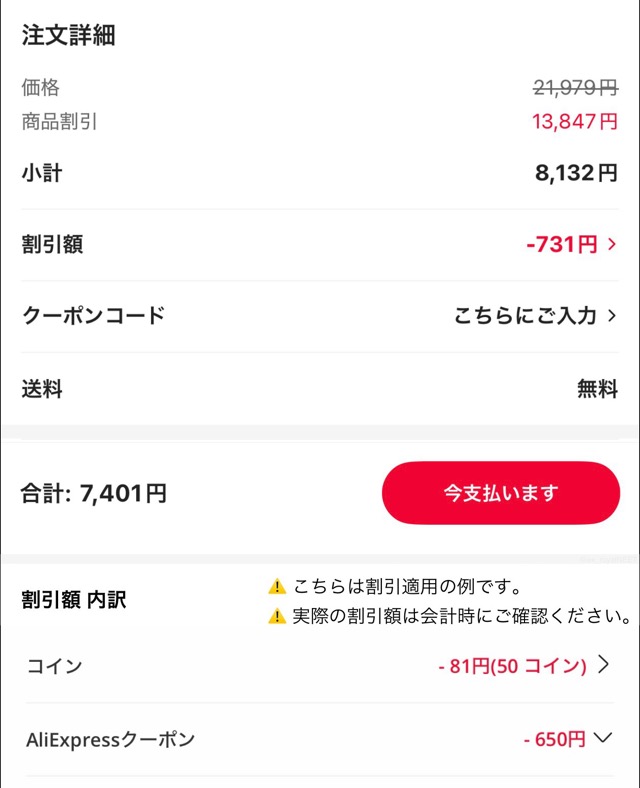This screenshot has width=640, height=788.
Task: Click the 無料 shipping value
Action: tap(597, 389)
